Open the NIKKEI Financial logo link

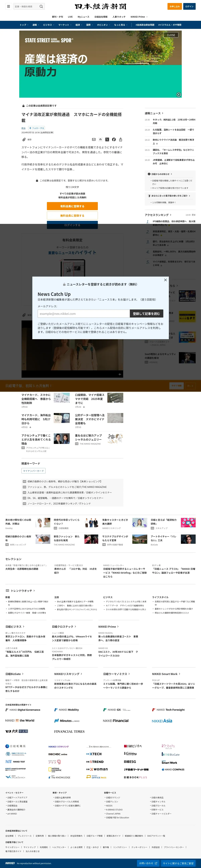[116, 721]
